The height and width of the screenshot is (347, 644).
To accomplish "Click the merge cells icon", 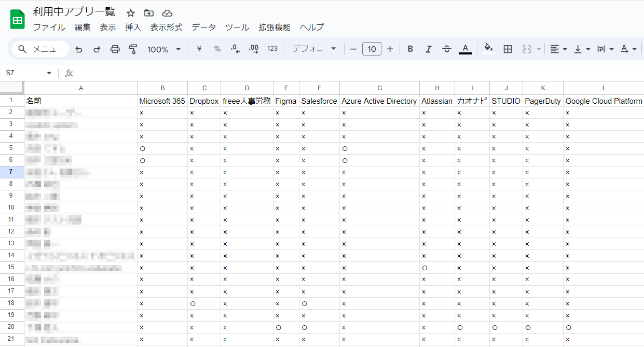I will (527, 49).
